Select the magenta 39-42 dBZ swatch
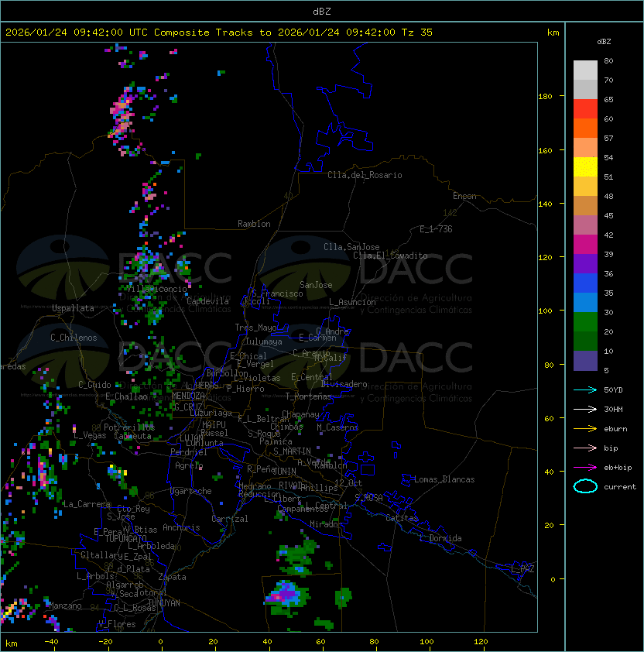The width and height of the screenshot is (644, 652). (x=585, y=245)
